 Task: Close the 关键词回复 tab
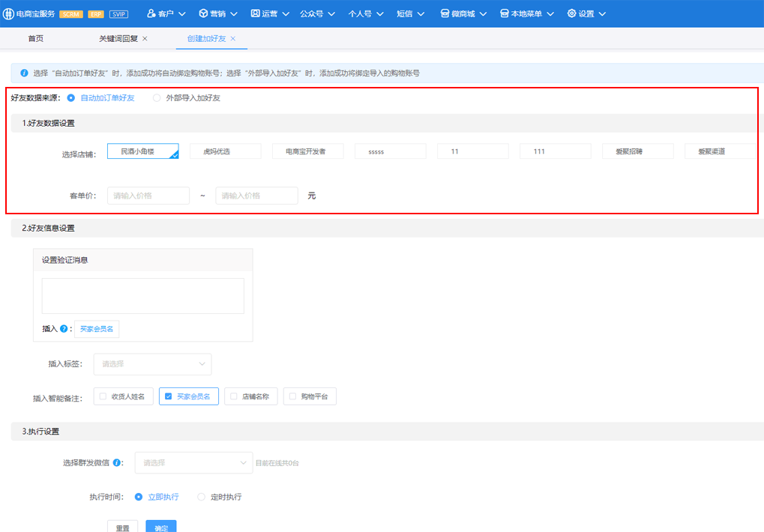pos(145,38)
